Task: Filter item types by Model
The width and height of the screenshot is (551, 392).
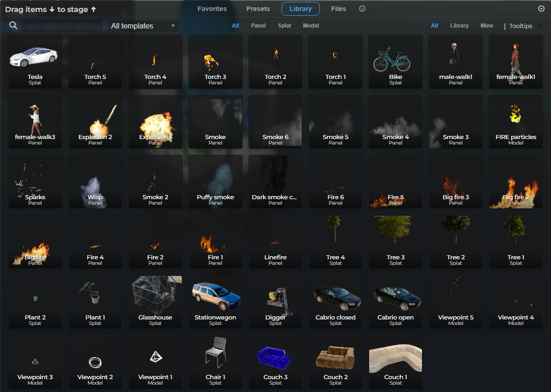Action: [x=311, y=26]
